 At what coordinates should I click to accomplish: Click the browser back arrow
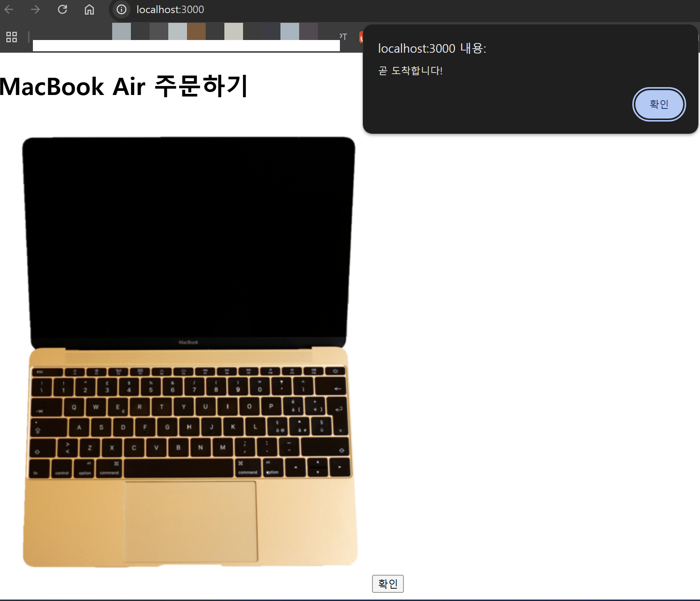click(x=9, y=9)
